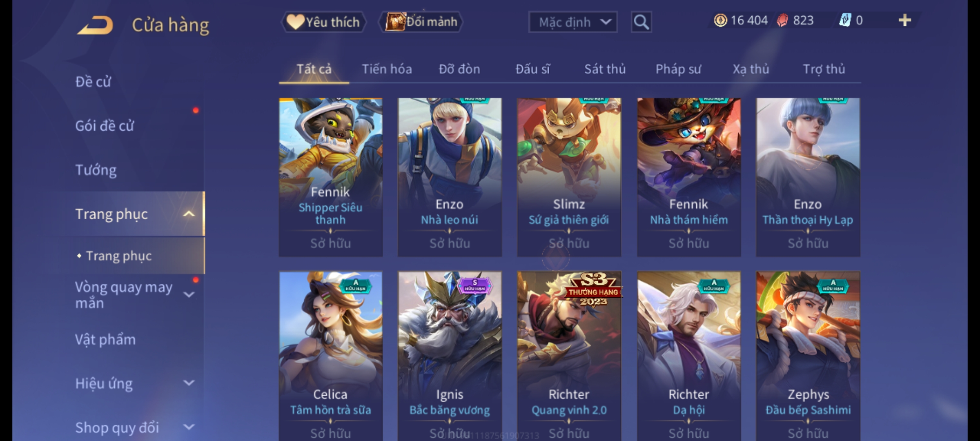Tap the plus icon to add currency
Screen dimensions: 980x441
point(905,20)
